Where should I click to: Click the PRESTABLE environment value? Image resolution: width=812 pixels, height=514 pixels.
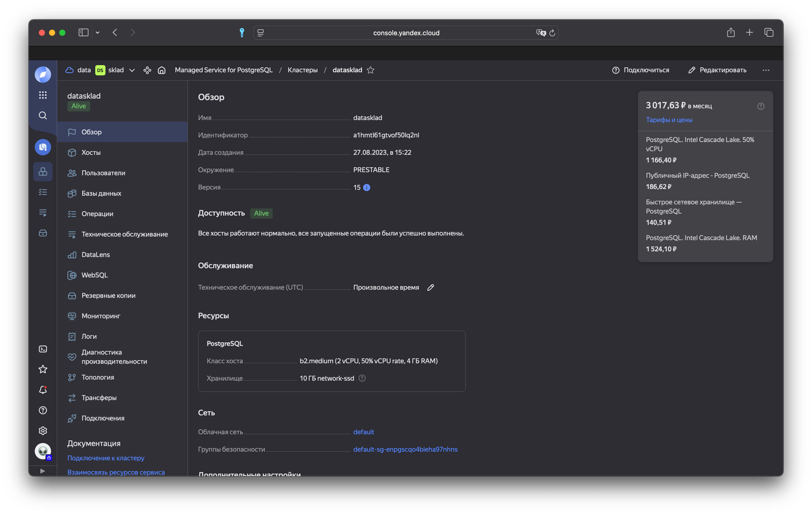(x=371, y=170)
